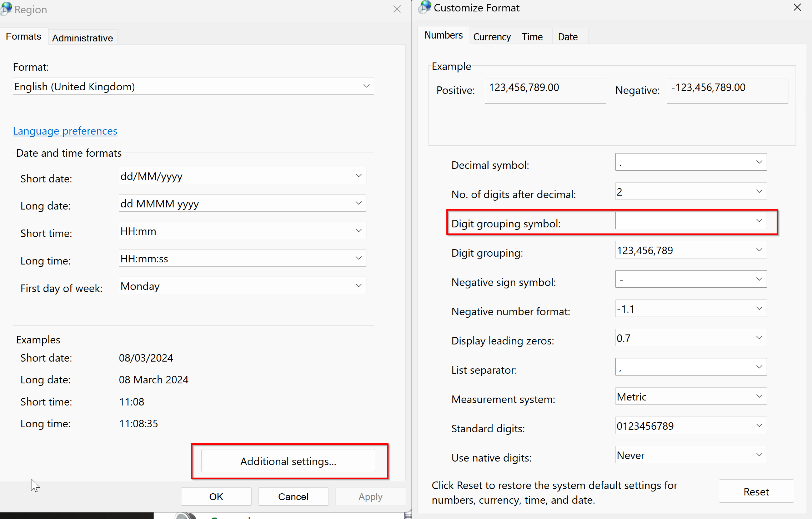Expand the Measurement system dropdown
Image resolution: width=812 pixels, height=519 pixels.
click(759, 396)
